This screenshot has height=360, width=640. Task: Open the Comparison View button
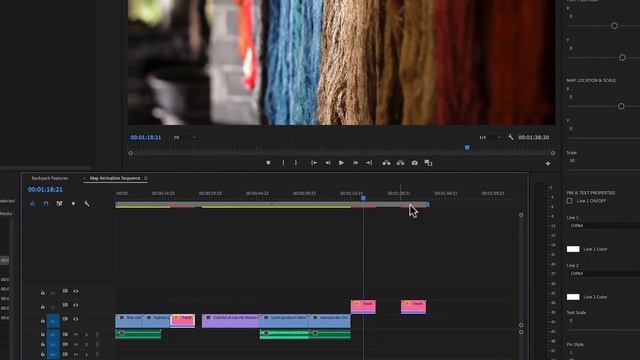428,163
